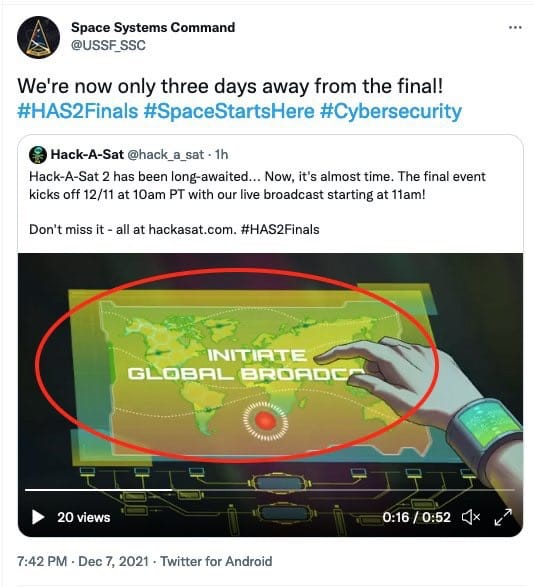The image size is (534, 587).
Task: Open the #HAS2Finals hashtag in main tweet
Action: coord(78,111)
